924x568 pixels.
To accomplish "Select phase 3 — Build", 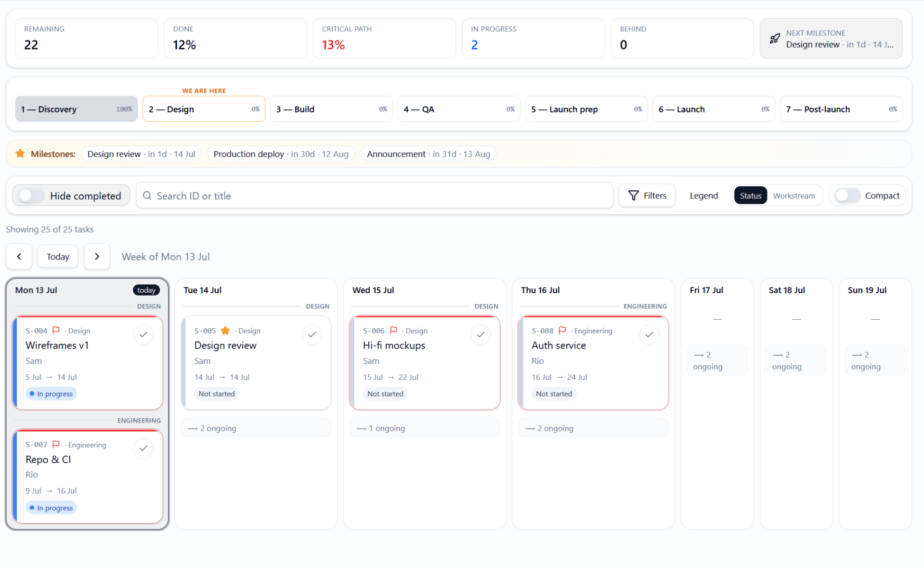I will pos(331,109).
